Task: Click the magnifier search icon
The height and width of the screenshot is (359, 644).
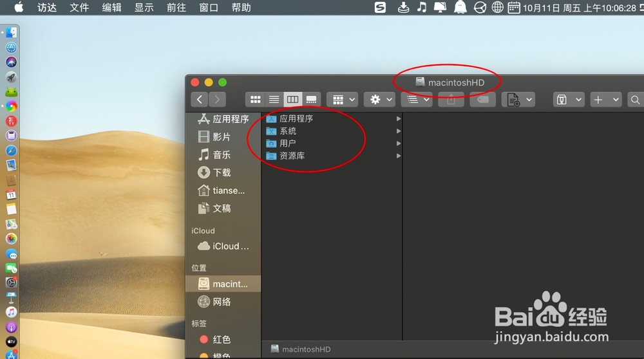Action: (635, 100)
